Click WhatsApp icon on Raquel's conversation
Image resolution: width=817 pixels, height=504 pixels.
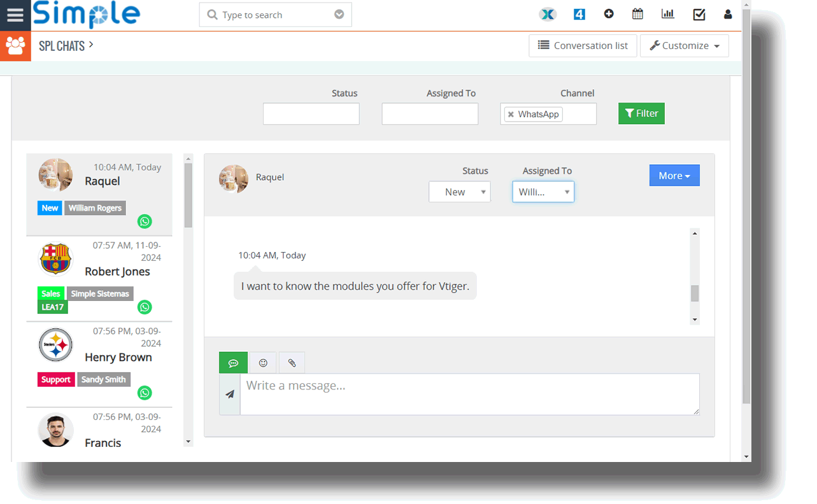(x=145, y=221)
